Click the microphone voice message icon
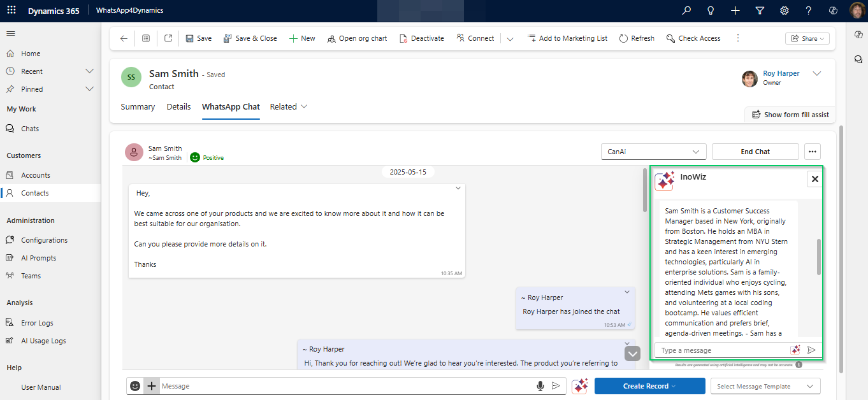The height and width of the screenshot is (400, 868). click(540, 386)
